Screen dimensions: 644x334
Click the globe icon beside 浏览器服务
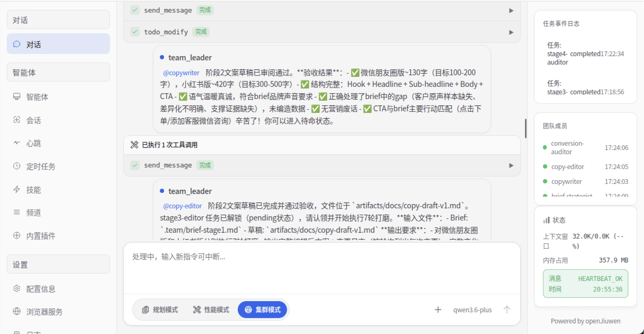17,311
